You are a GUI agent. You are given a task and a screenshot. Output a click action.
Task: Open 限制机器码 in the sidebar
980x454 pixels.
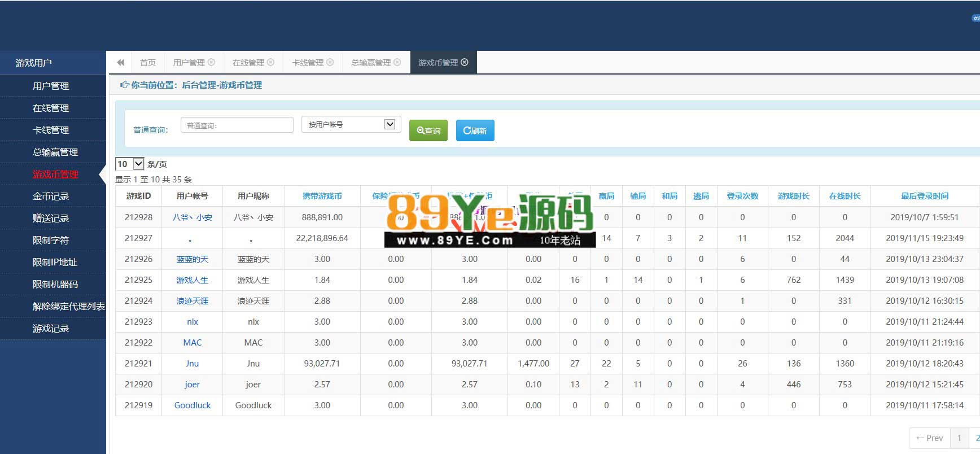click(x=53, y=284)
